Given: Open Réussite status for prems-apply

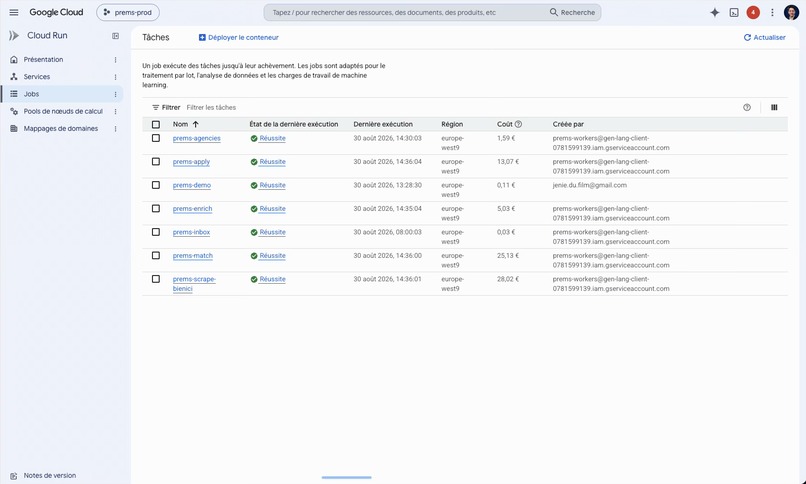Looking at the screenshot, I should pyautogui.click(x=272, y=162).
